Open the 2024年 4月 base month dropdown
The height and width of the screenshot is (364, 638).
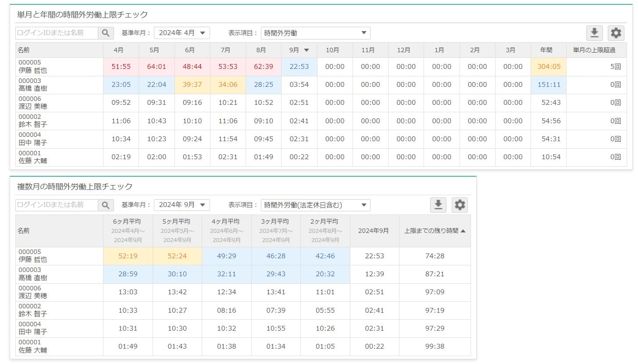(x=182, y=33)
